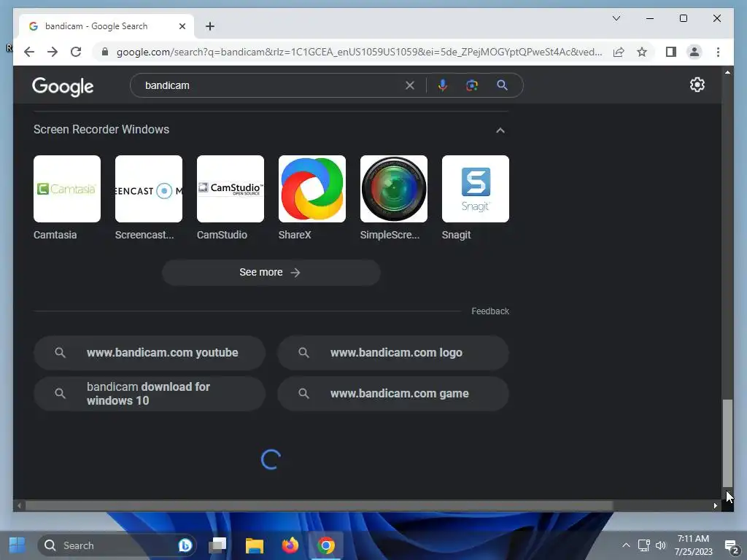Click the scroll-up arrow
The width and height of the screenshot is (747, 560).
coord(727,72)
